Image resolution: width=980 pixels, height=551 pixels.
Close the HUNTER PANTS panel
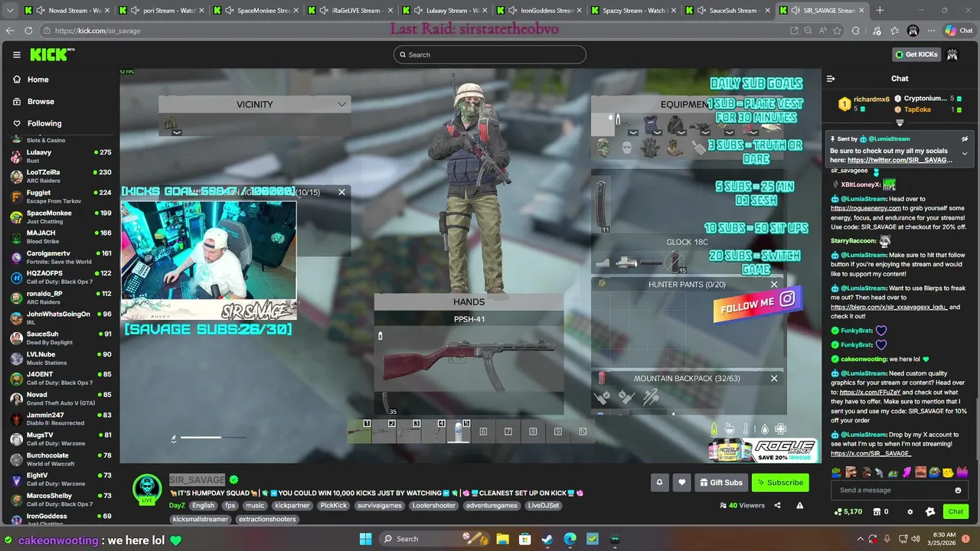coord(774,285)
